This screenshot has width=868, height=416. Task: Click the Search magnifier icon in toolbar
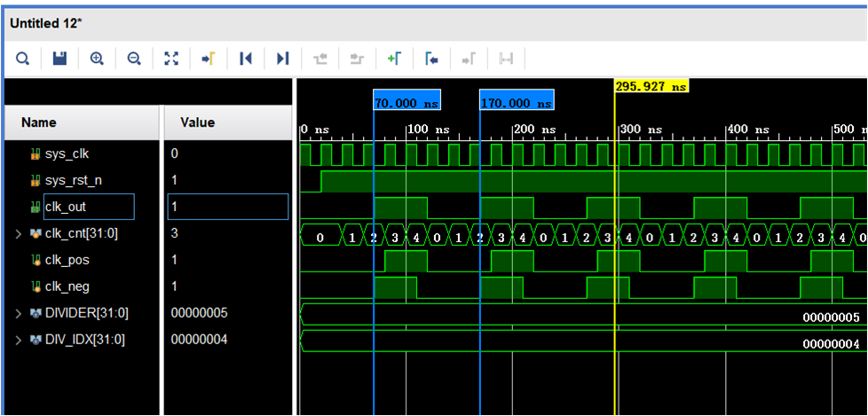coord(23,59)
